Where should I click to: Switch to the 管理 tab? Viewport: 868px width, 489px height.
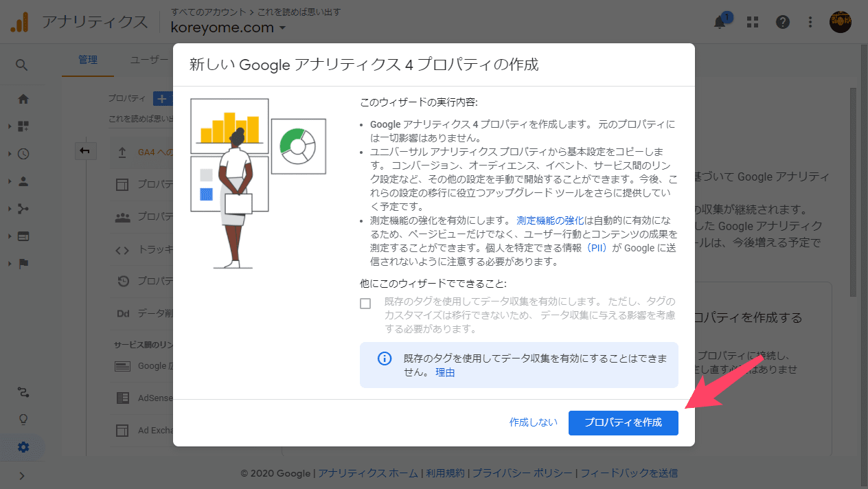point(88,60)
